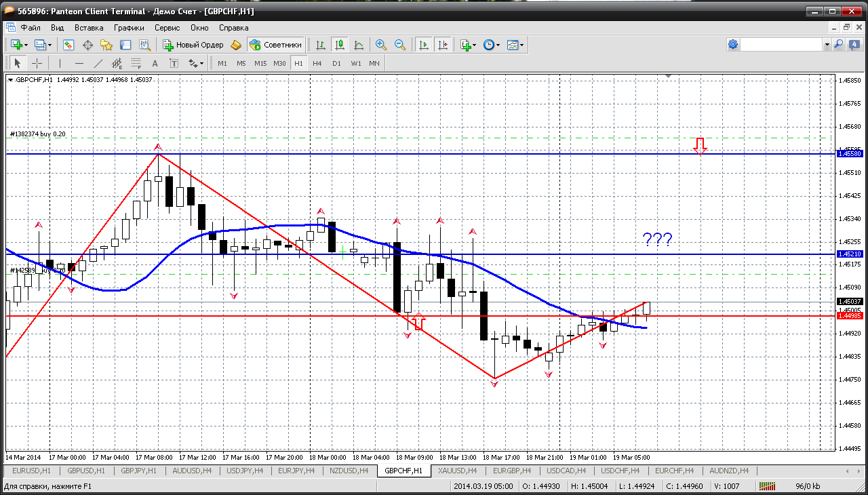This screenshot has height=495, width=868.
Task: Open the Файл menu
Action: [x=31, y=28]
